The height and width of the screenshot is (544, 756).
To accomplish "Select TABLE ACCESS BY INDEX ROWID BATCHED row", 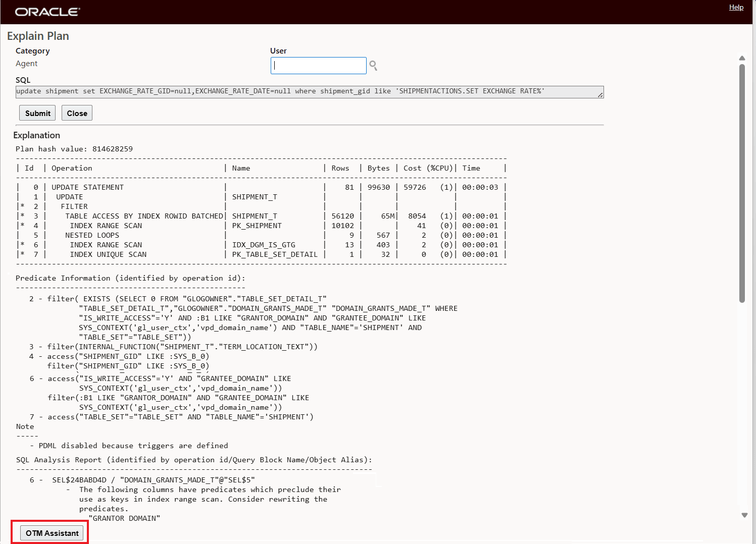I will point(261,216).
